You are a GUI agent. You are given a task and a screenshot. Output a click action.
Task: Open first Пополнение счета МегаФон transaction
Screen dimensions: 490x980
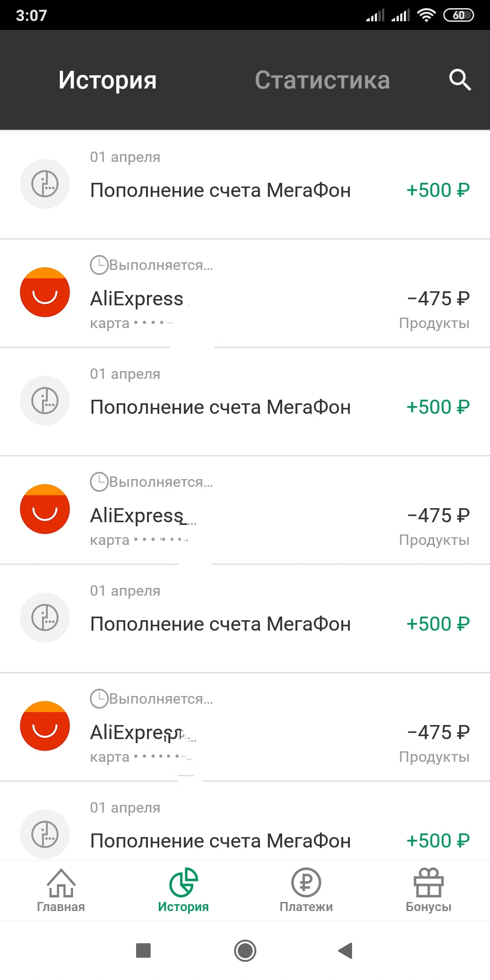tap(245, 185)
